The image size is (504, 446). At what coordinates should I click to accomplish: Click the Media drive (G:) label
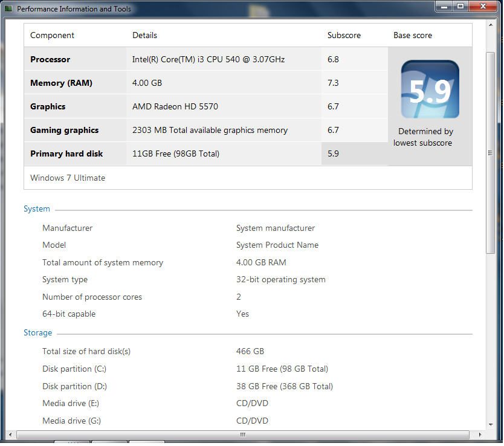pos(71,421)
